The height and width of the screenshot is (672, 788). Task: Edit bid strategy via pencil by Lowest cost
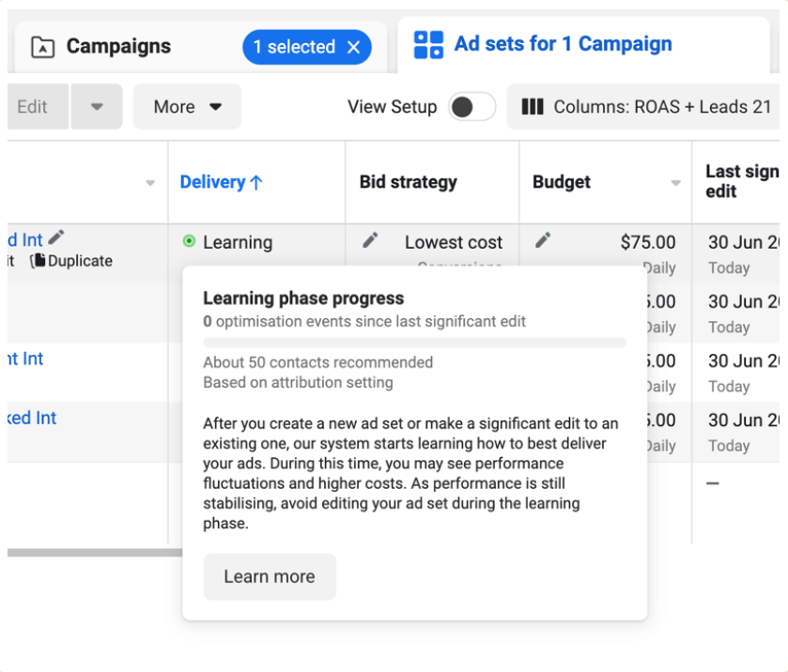[370, 240]
